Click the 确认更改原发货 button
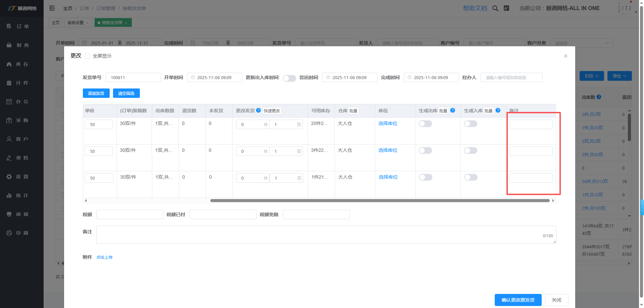Image resolution: width=644 pixels, height=308 pixels. tap(518, 300)
